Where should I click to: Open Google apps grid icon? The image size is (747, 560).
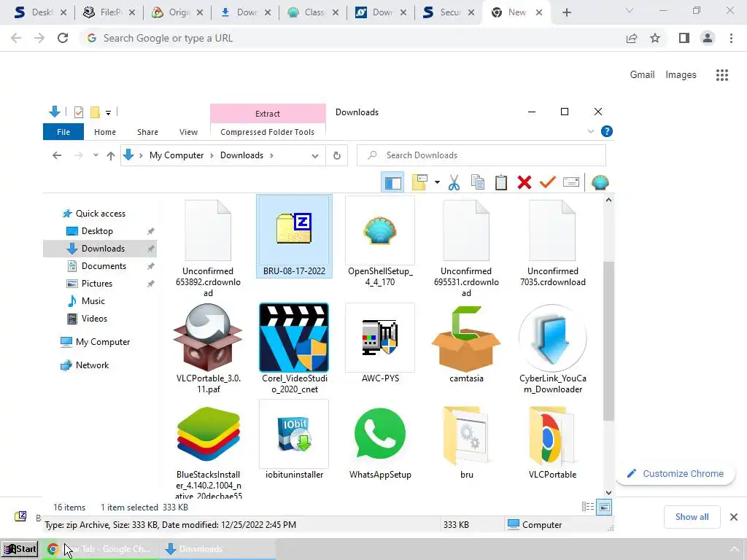point(721,75)
